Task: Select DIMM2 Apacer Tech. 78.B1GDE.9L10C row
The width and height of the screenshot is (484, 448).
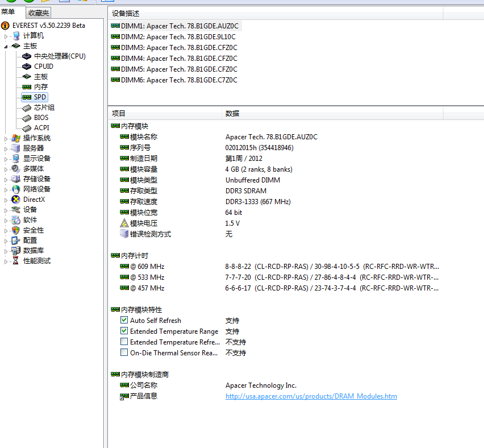Action: click(173, 37)
